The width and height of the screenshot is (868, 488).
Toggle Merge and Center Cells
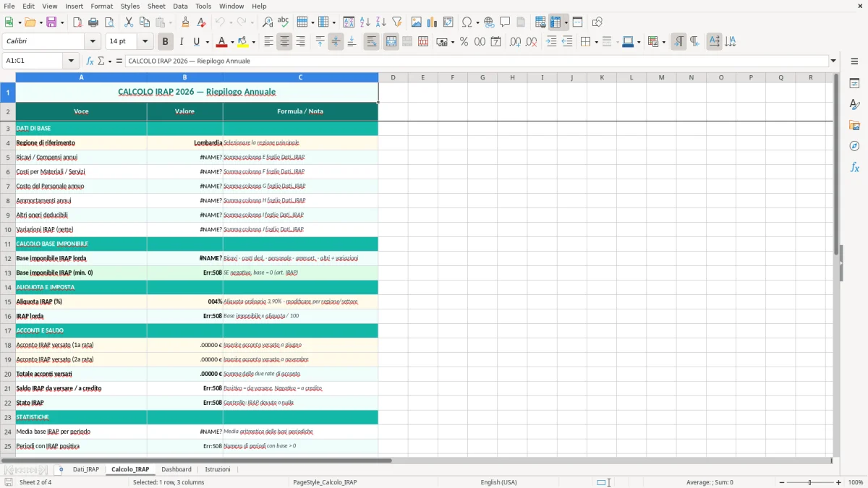(391, 42)
